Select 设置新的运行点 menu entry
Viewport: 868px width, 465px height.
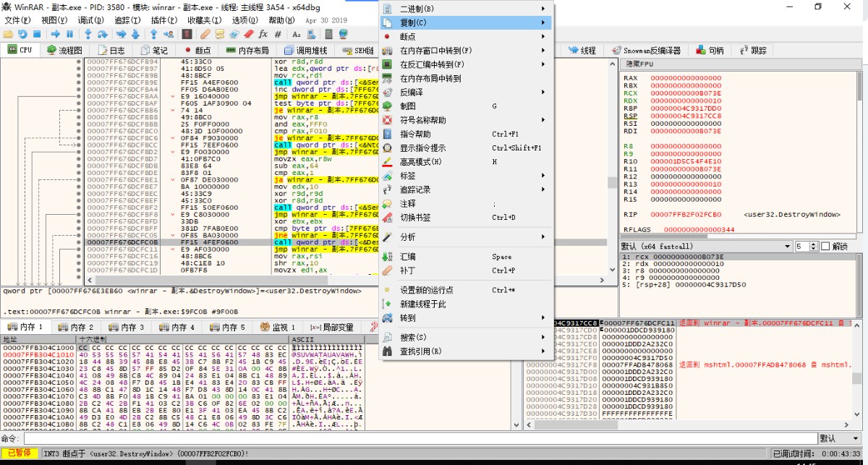click(x=467, y=290)
